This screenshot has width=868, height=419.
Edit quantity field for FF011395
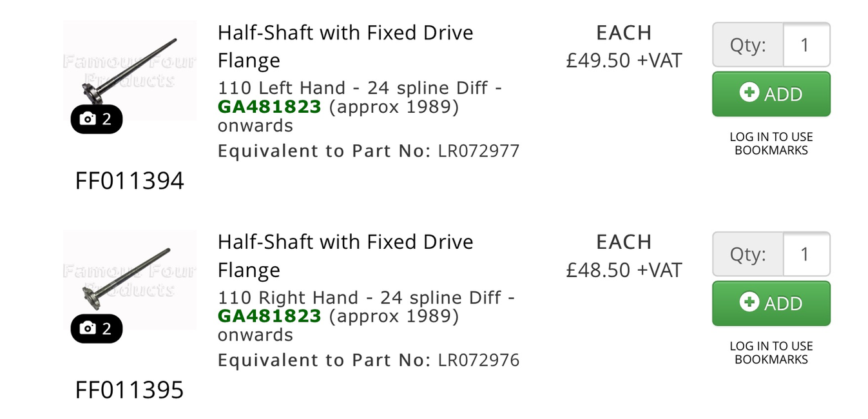coord(806,255)
